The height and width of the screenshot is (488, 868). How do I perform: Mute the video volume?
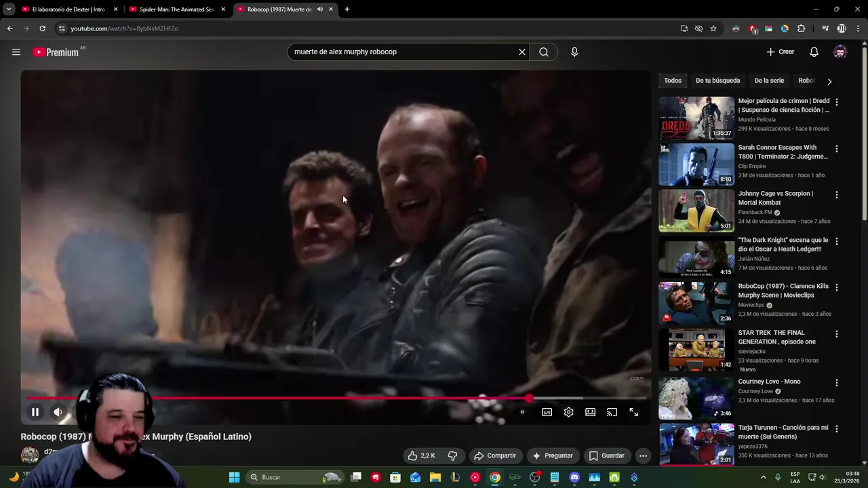58,412
